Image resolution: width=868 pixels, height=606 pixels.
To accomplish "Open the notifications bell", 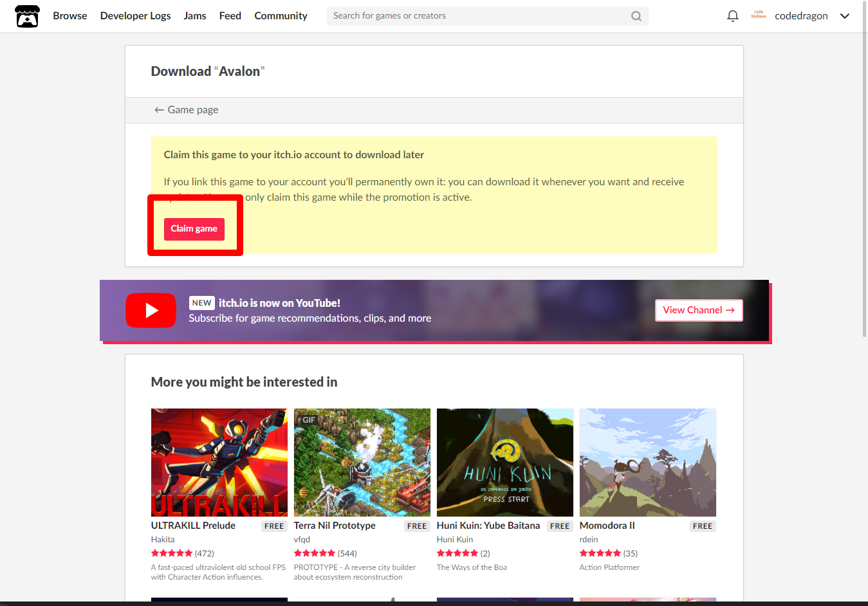I will [732, 16].
